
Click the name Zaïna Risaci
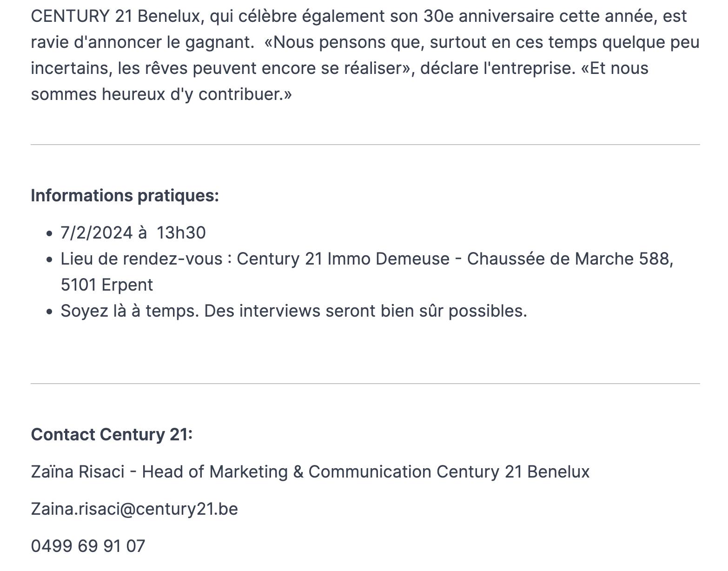[78, 471]
